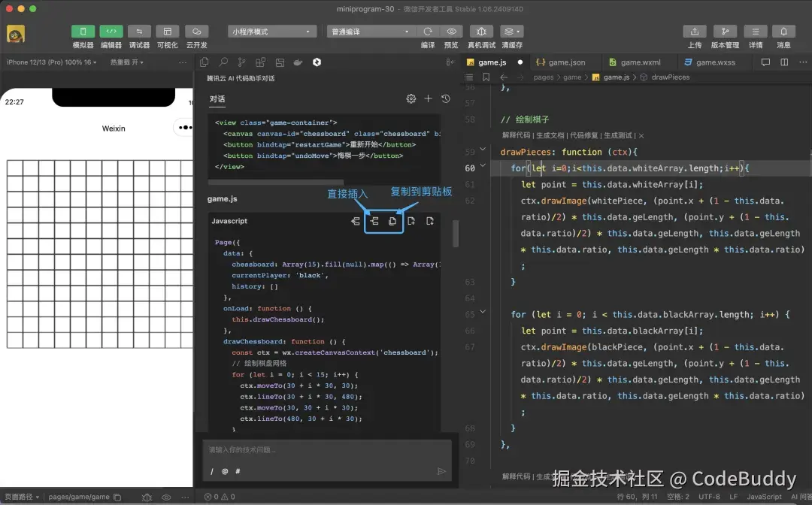Select the drawPieces breadcrumb

670,77
